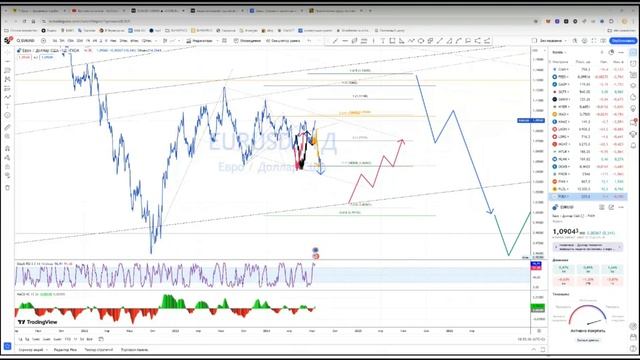This screenshot has height=360, width=640.
Task: Open the Редактор Pine tab
Action: pyautogui.click(x=65, y=350)
